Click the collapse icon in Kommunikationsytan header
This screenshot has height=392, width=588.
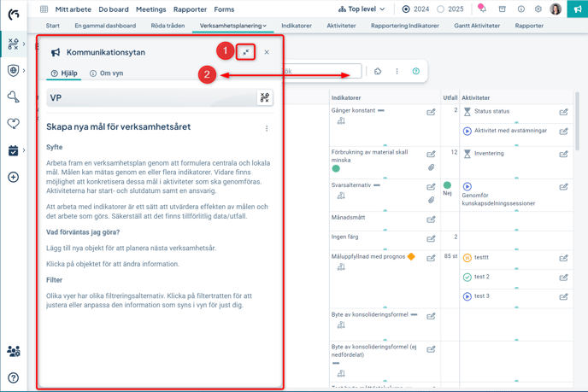[x=246, y=52]
